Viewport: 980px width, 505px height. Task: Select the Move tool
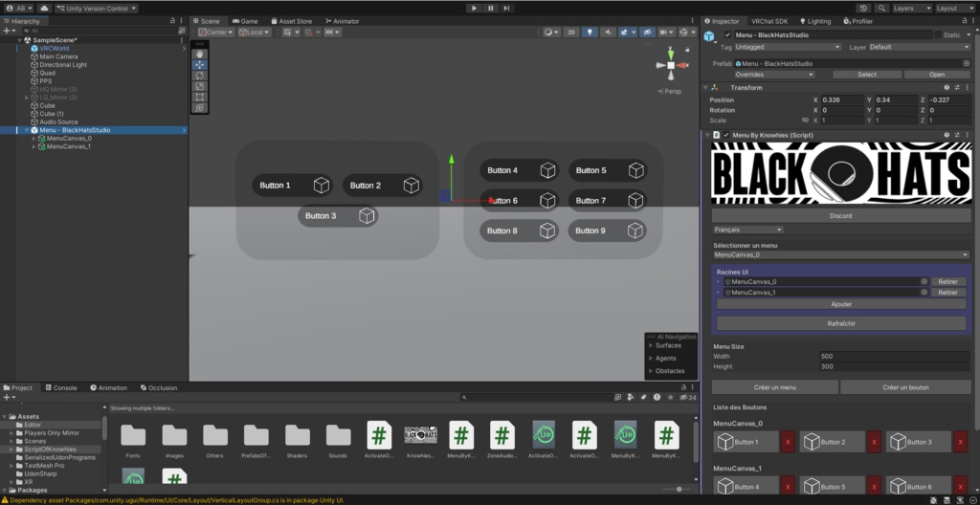click(199, 65)
